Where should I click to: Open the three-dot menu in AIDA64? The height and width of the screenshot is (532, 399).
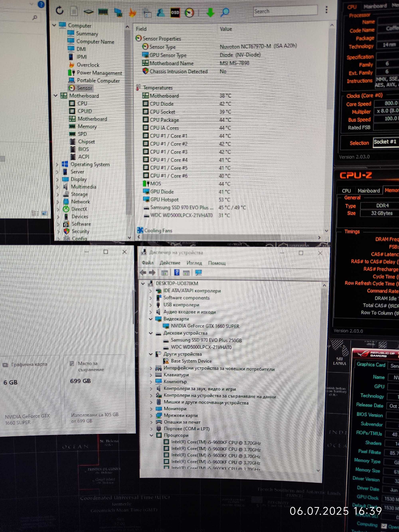pos(326,10)
